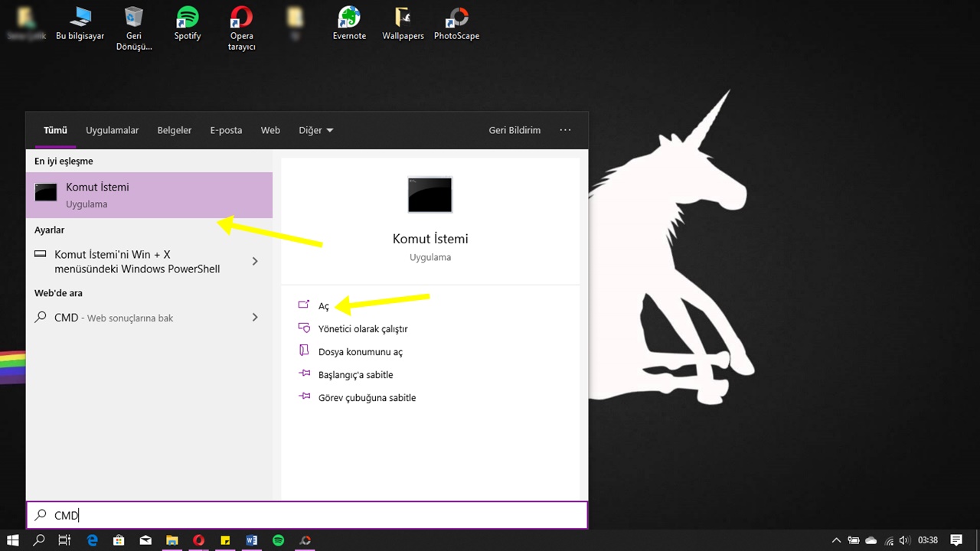Open Spotify from the taskbar
980x551 pixels.
(x=279, y=540)
